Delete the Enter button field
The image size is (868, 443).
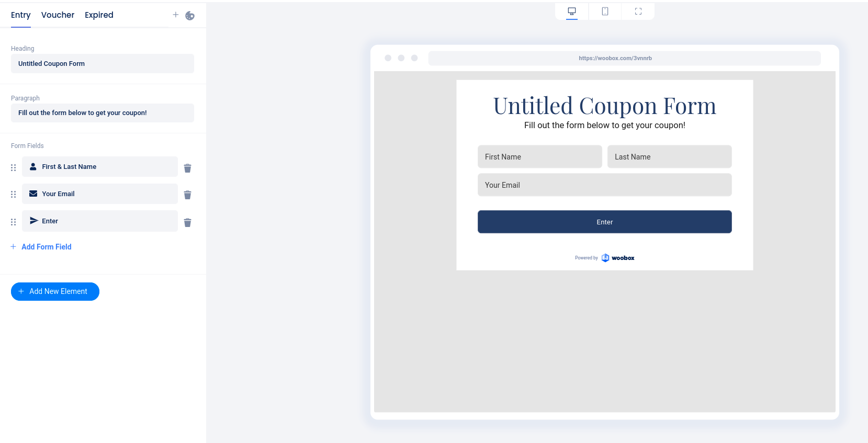[187, 222]
